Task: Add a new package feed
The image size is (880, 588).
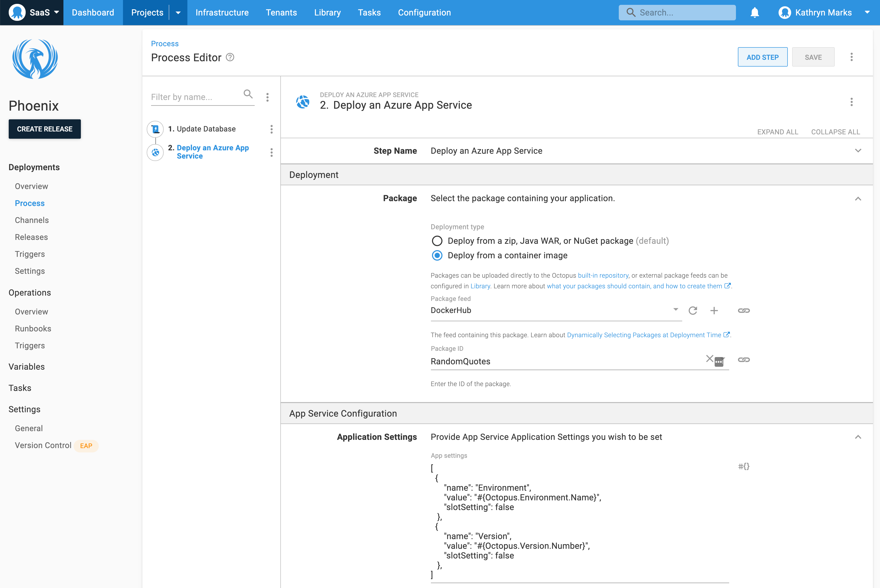Action: point(714,311)
